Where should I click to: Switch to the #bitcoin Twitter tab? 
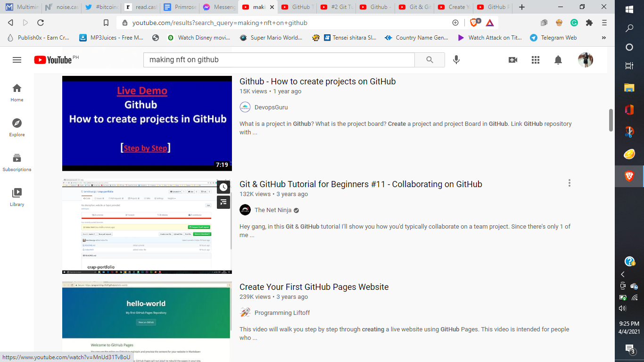[100, 7]
